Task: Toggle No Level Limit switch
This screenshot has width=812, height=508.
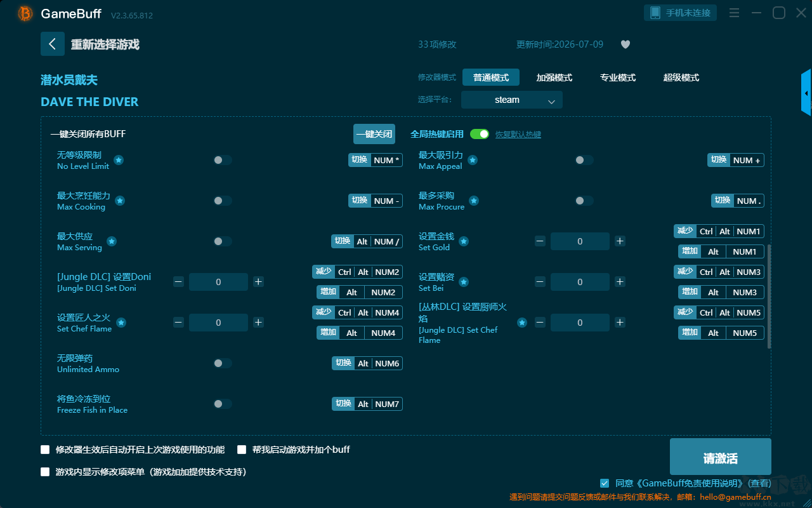Action: coord(223,160)
